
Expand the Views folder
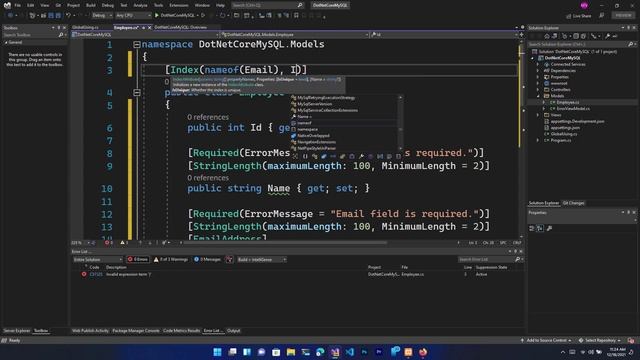(x=538, y=115)
